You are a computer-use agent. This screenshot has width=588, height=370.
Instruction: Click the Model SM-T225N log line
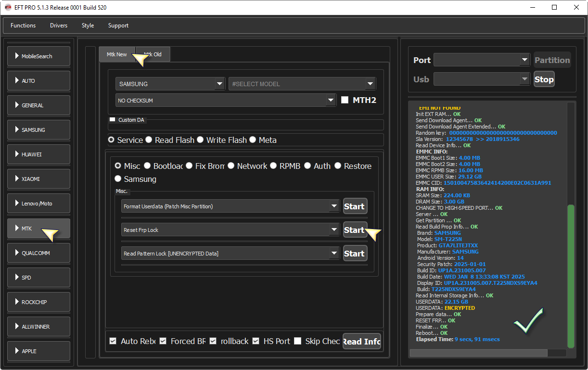coord(439,239)
